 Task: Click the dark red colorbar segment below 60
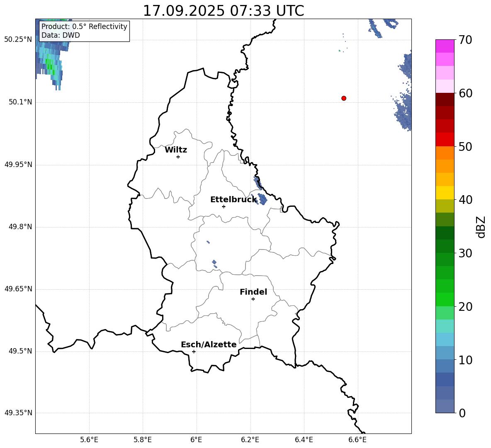445,100
